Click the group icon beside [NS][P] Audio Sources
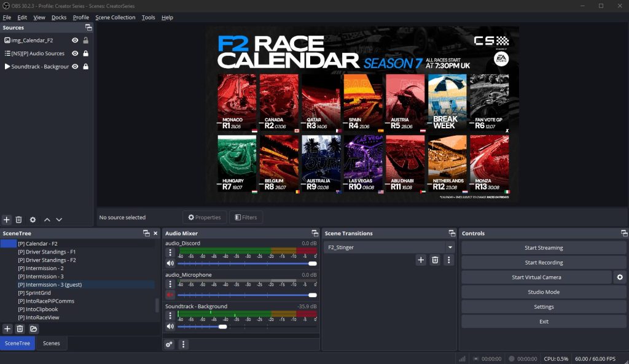Screen dimensions: 629x364 pyautogui.click(x=7, y=53)
